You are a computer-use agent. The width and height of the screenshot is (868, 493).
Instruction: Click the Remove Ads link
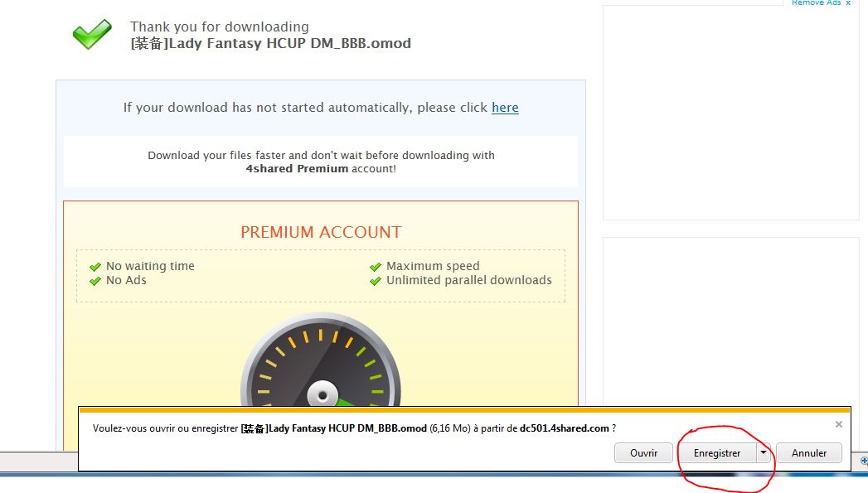pos(816,3)
